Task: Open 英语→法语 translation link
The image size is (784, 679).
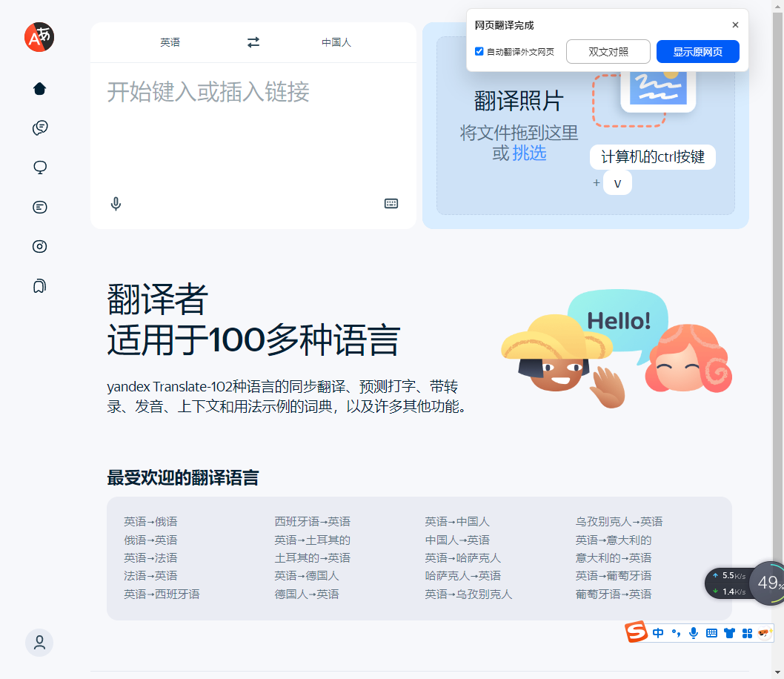Action: pyautogui.click(x=150, y=558)
